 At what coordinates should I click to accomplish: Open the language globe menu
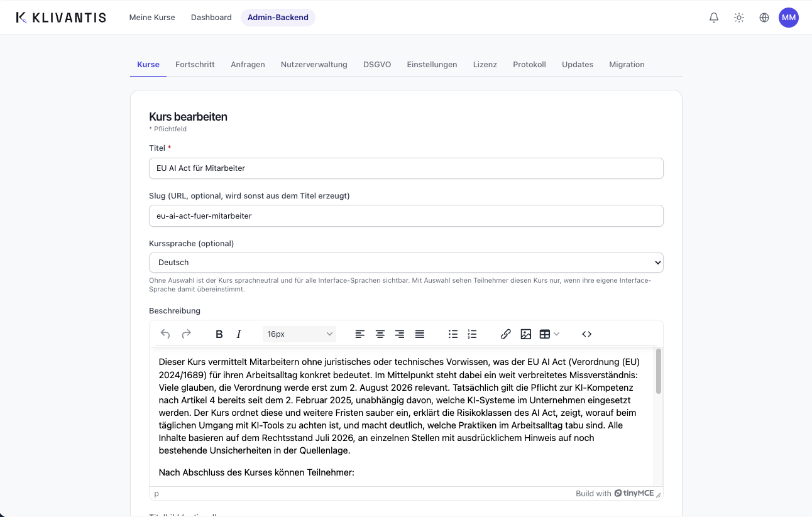point(764,18)
